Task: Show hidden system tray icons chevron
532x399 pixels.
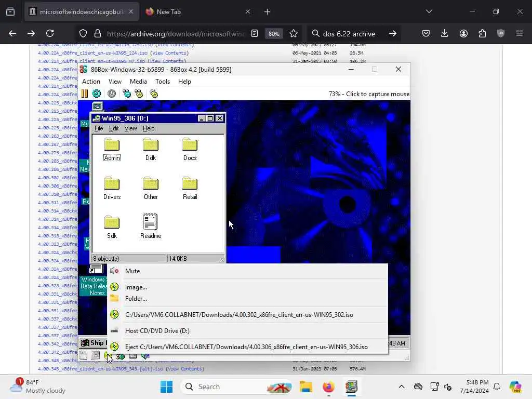Action: click(x=402, y=387)
